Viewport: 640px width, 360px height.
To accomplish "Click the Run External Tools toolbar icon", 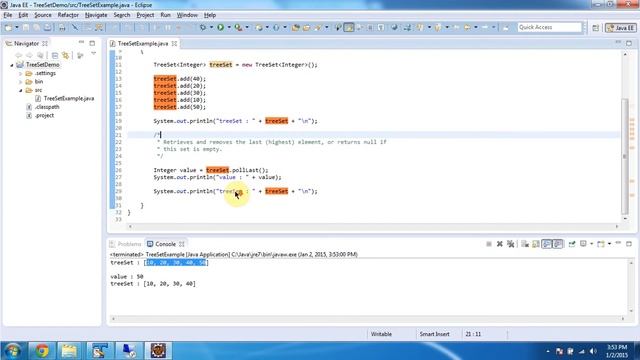I will [x=238, y=27].
